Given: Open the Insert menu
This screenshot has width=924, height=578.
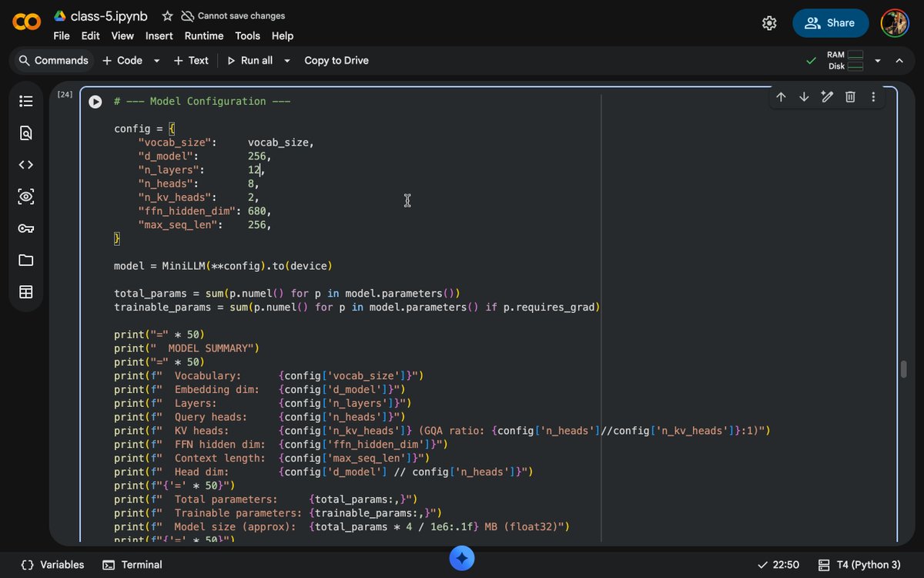Looking at the screenshot, I should pyautogui.click(x=159, y=35).
